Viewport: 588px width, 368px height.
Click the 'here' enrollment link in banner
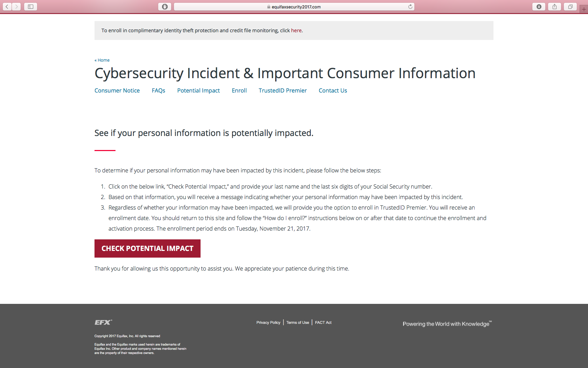point(296,30)
